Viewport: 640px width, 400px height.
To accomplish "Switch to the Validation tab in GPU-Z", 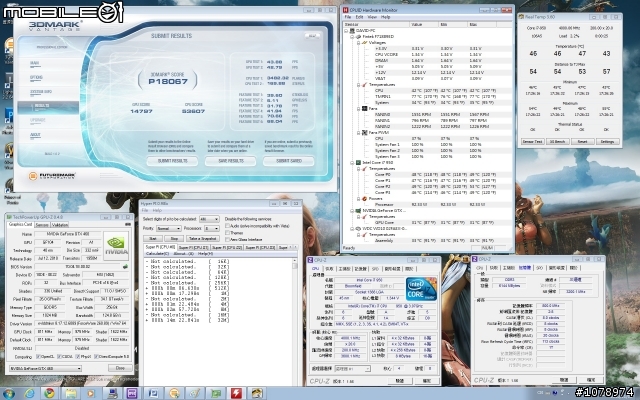I will 60,225.
